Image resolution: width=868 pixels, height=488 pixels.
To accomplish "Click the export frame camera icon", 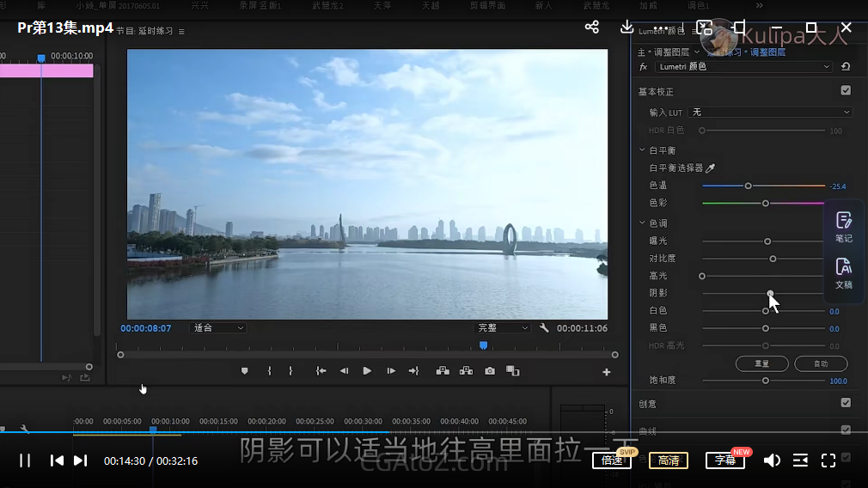I will pyautogui.click(x=489, y=371).
